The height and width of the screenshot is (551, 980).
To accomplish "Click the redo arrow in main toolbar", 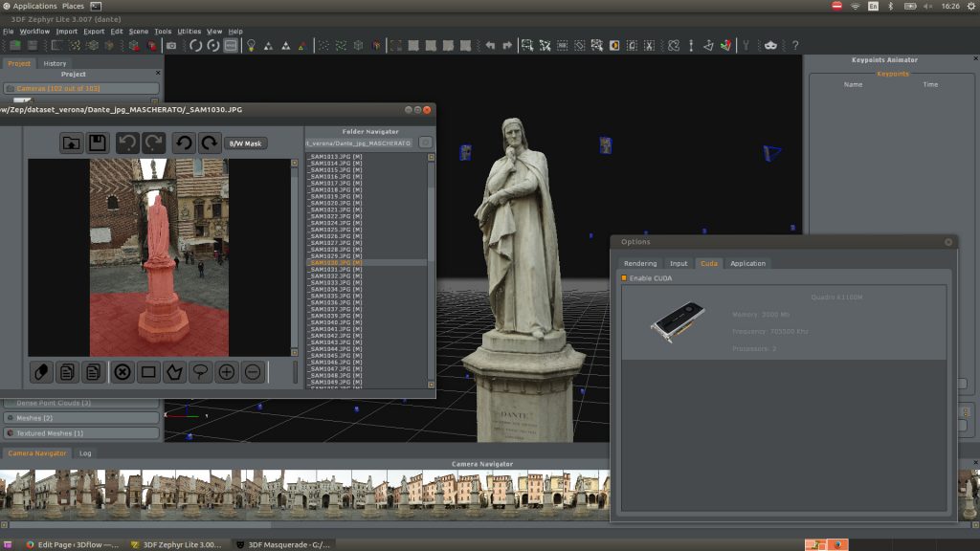I will click(x=507, y=46).
